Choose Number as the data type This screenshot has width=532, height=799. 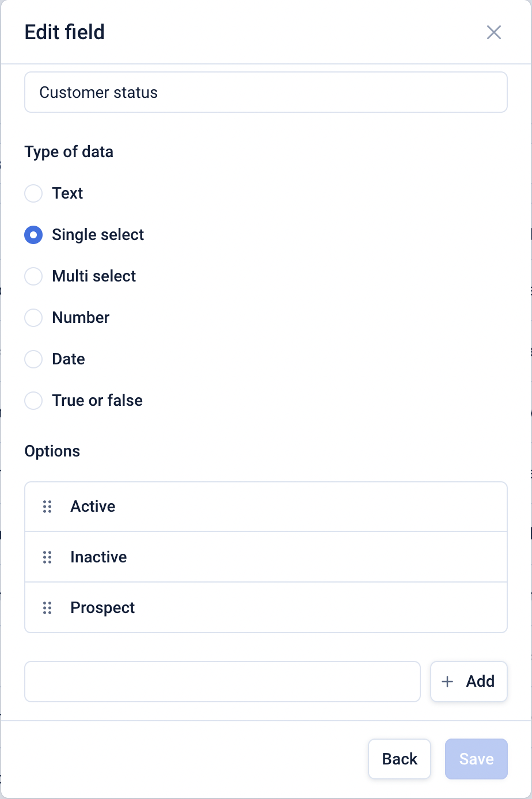33,318
